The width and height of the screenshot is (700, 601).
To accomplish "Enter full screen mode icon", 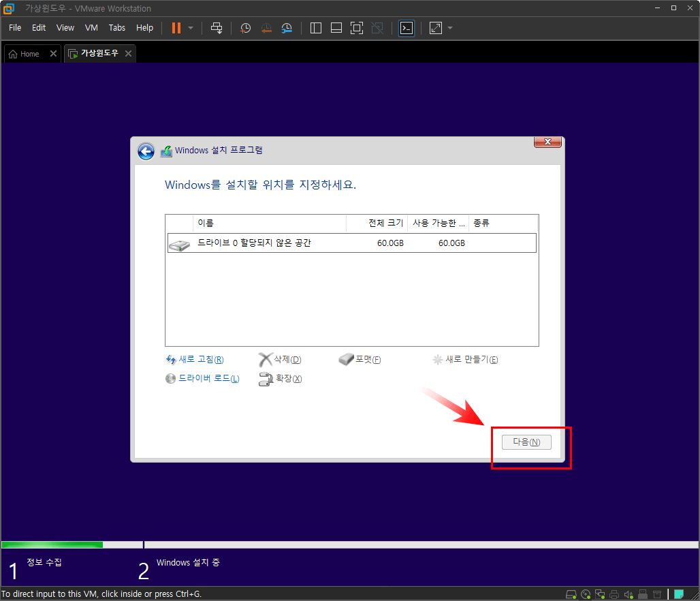I will (x=357, y=28).
